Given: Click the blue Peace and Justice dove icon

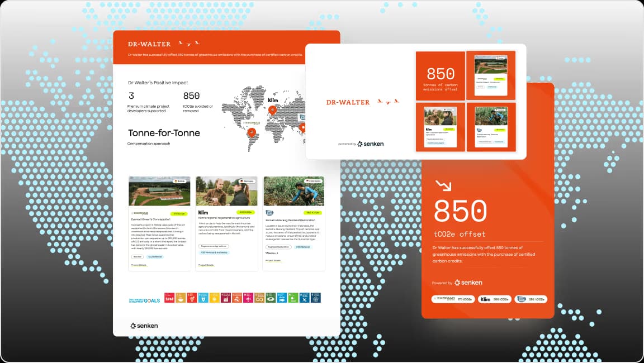Looking at the screenshot, I should point(304,298).
